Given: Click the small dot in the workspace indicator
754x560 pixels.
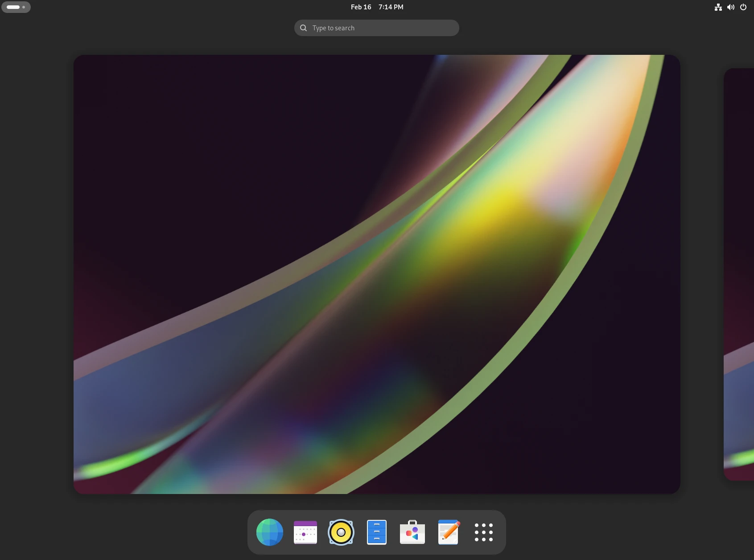Looking at the screenshot, I should 24,7.
